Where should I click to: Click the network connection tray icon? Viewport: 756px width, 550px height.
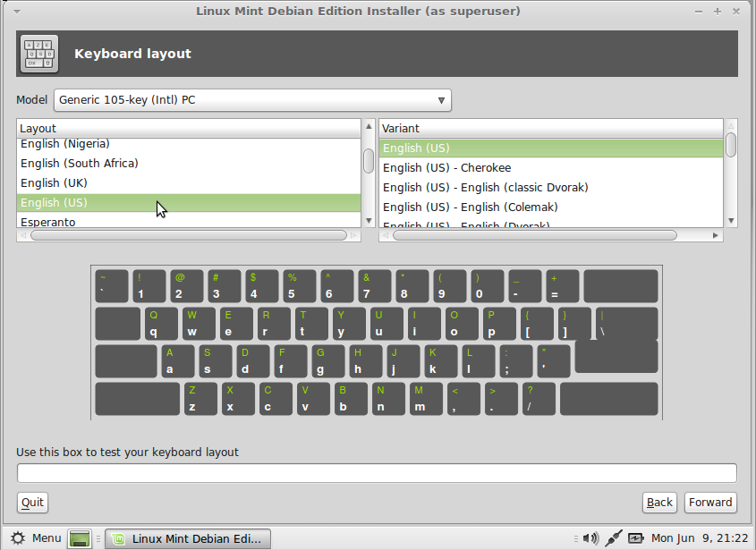coord(614,537)
